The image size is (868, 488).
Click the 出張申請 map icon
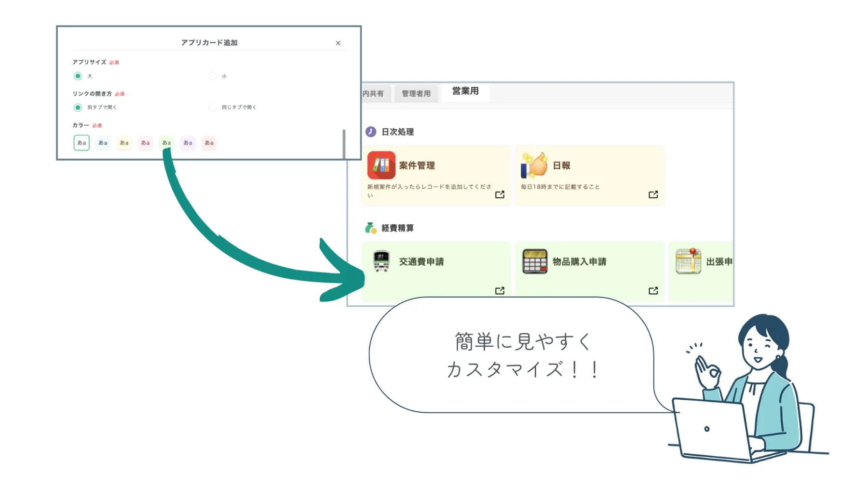[x=688, y=261]
